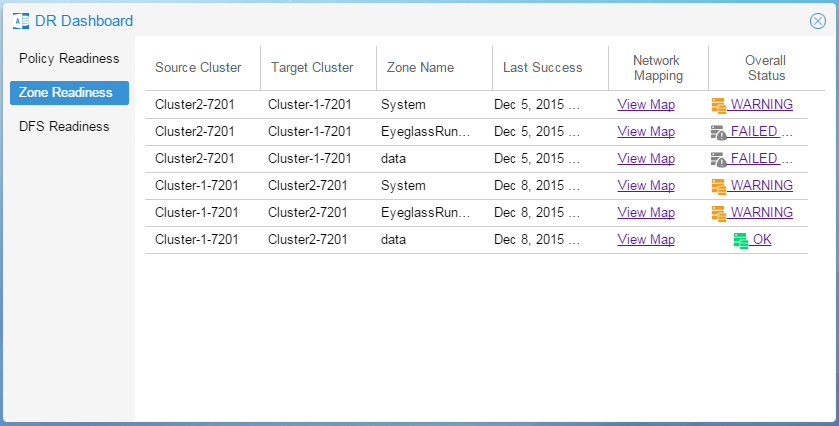Click the DR Dashboard window icon
839x426 pixels.
pyautogui.click(x=21, y=21)
